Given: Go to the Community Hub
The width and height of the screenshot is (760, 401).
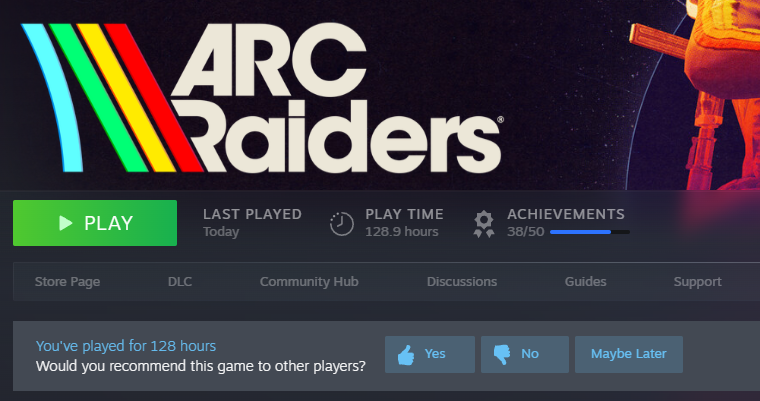Looking at the screenshot, I should point(309,282).
